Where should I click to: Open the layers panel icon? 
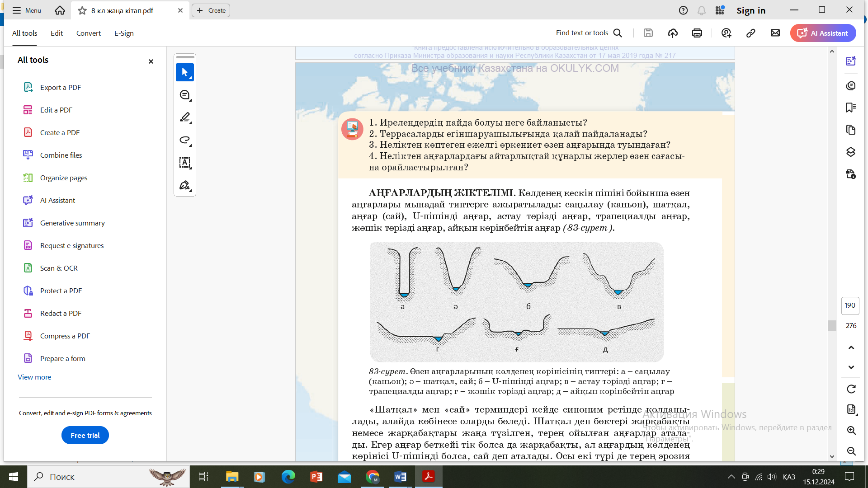point(850,152)
